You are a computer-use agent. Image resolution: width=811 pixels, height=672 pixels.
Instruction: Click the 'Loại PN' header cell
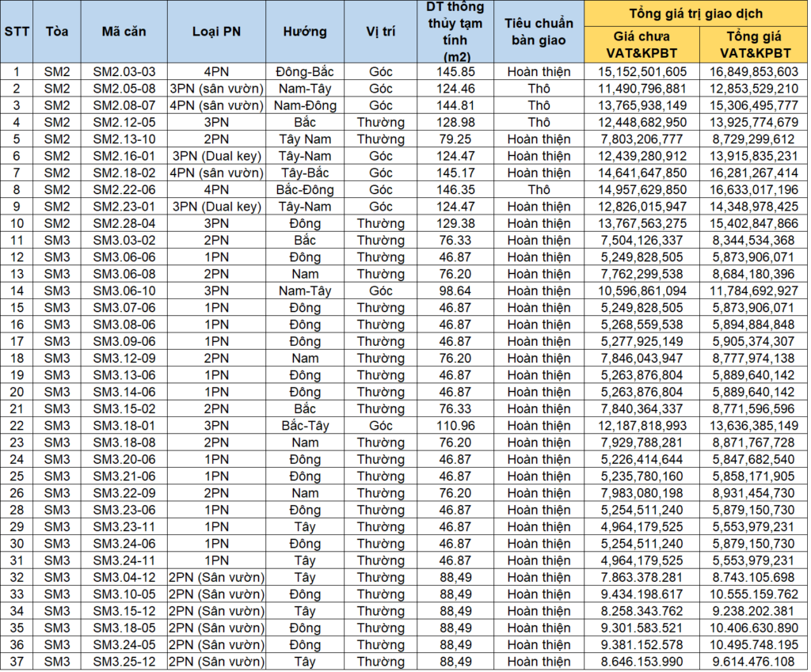[216, 32]
